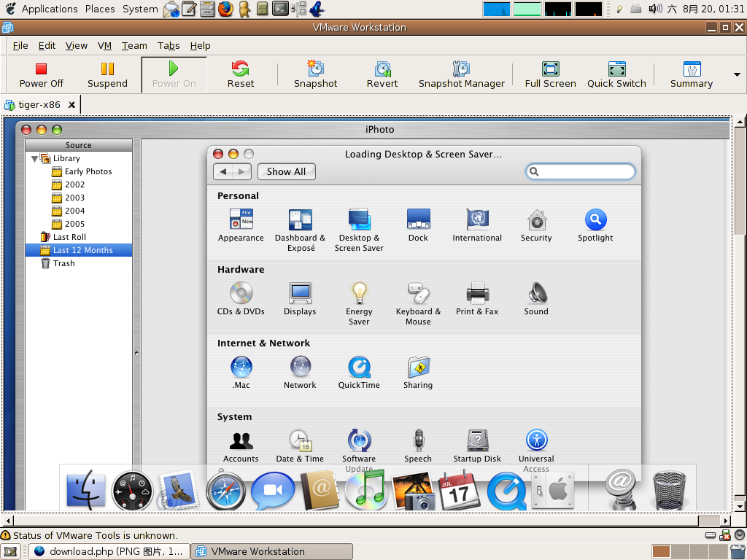Open the GNOME Places menu
This screenshot has height=560, width=747.
pyautogui.click(x=99, y=9)
